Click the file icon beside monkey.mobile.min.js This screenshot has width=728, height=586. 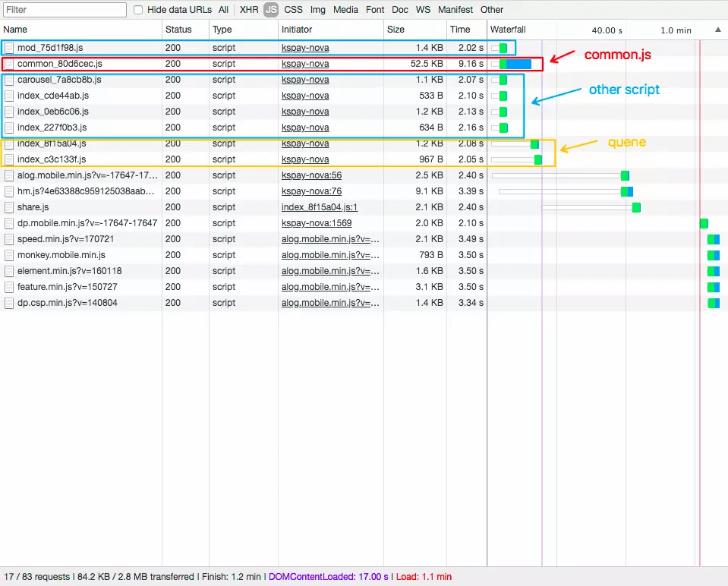[x=9, y=255]
